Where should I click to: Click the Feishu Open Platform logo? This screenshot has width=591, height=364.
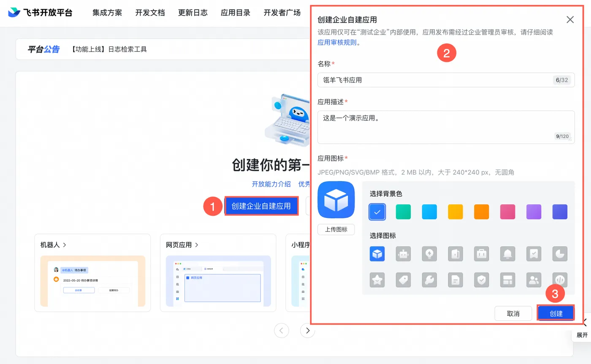[x=40, y=12]
